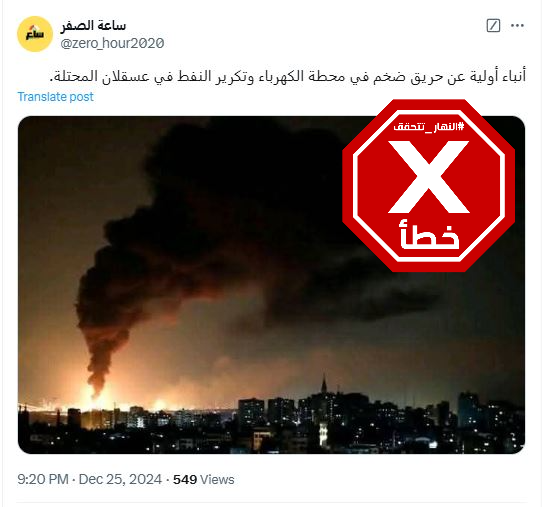Click the white X mark on the red stamp
The height and width of the screenshot is (507, 542).
429,177
